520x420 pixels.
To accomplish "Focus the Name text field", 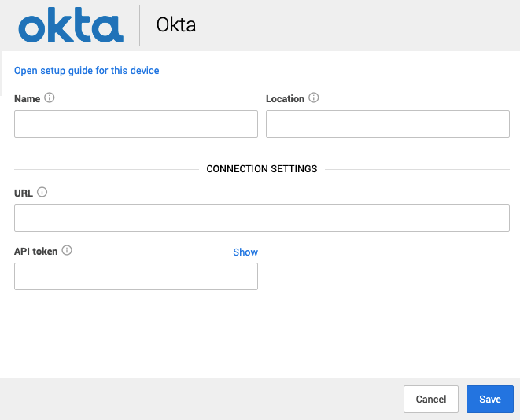I will (x=136, y=124).
